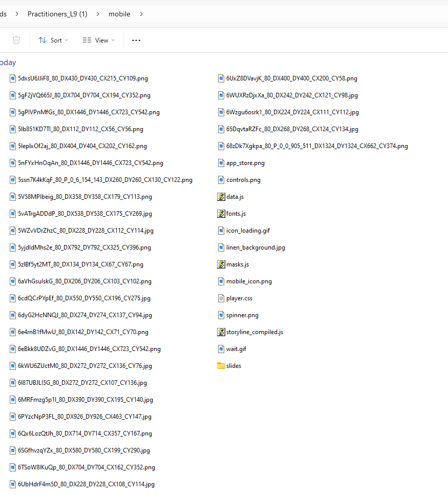The image size is (448, 495).
Task: Select the storyline_compiled.js script icon
Action: tap(221, 332)
